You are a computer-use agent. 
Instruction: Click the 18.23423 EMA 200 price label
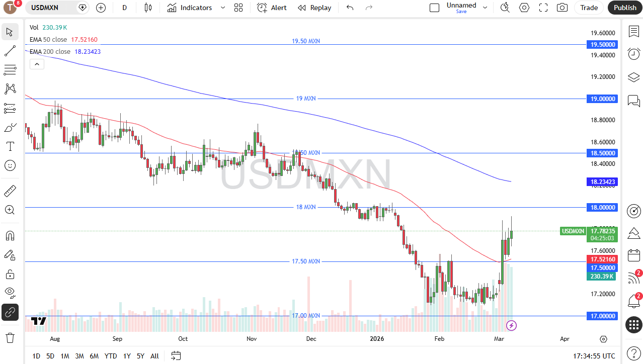pos(602,181)
